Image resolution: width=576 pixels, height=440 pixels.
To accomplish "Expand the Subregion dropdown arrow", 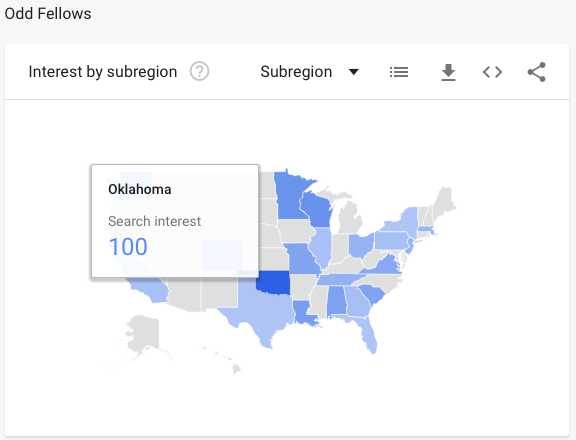I will [353, 72].
